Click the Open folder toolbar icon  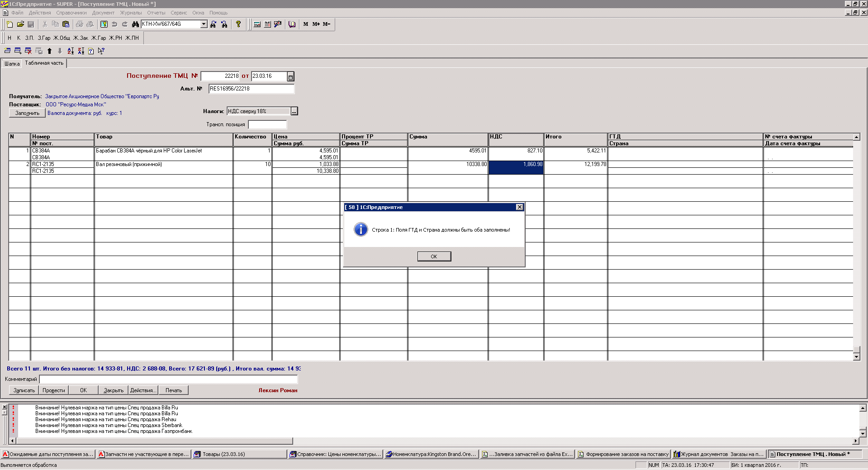point(20,24)
